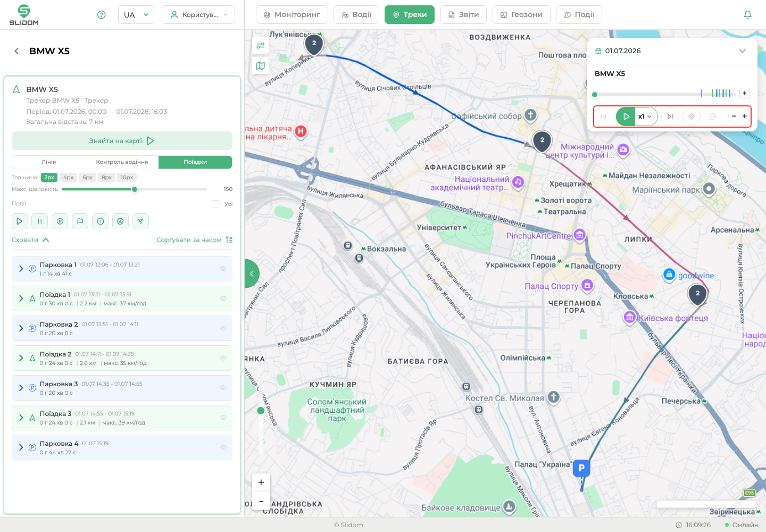Select the Контроль водіння tab
This screenshot has width=766, height=532.
[122, 162]
